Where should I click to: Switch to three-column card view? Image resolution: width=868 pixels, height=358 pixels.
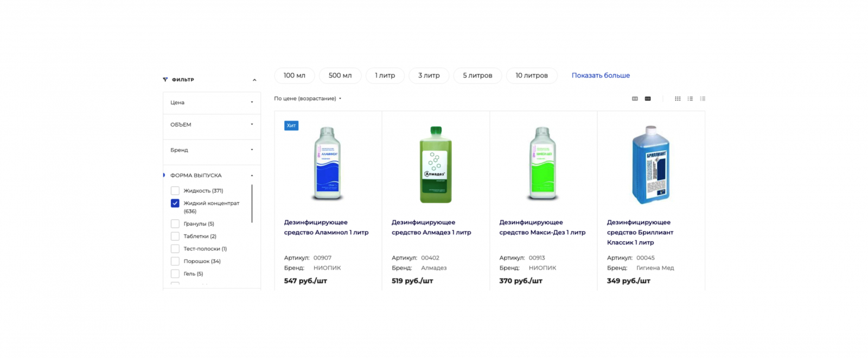(635, 99)
